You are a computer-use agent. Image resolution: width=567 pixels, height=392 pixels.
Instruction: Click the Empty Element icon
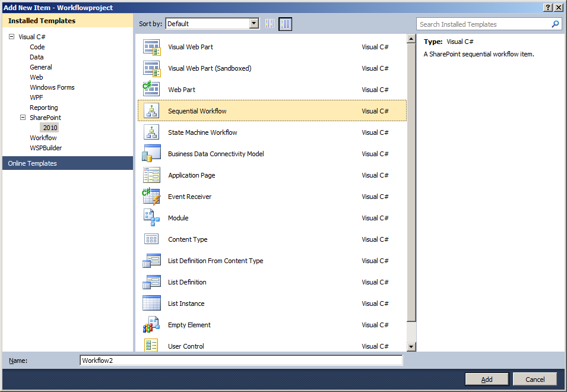coord(151,325)
